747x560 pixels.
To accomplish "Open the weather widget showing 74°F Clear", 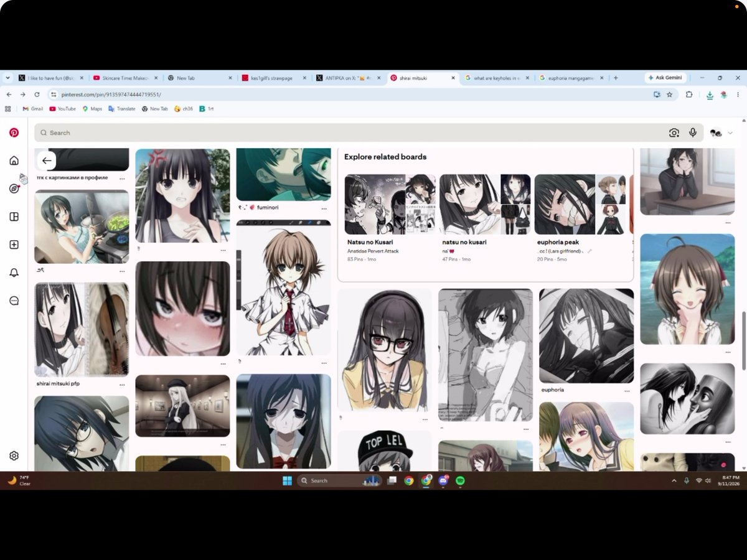I will [19, 480].
